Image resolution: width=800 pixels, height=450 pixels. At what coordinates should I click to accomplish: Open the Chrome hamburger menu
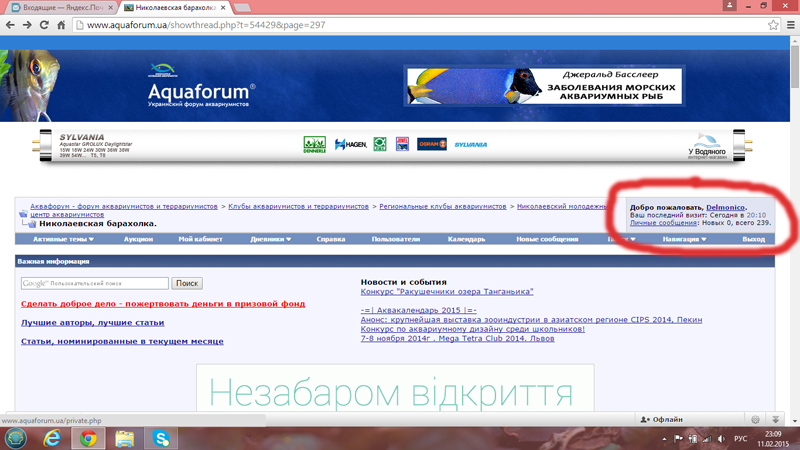pos(790,25)
